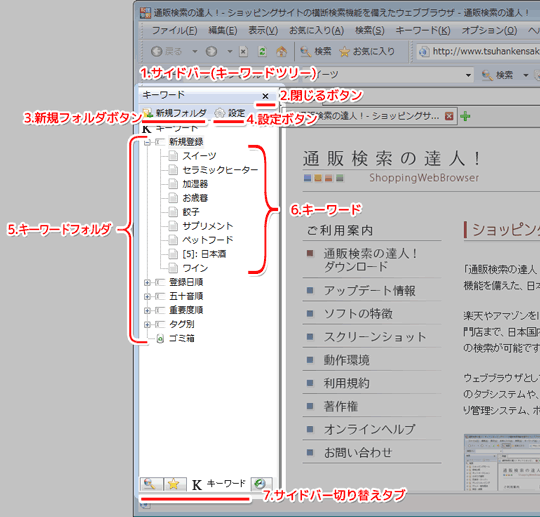This screenshot has height=517, width=540.
Task: Open the search keyword combo box dropdown
Action: pyautogui.click(x=468, y=75)
